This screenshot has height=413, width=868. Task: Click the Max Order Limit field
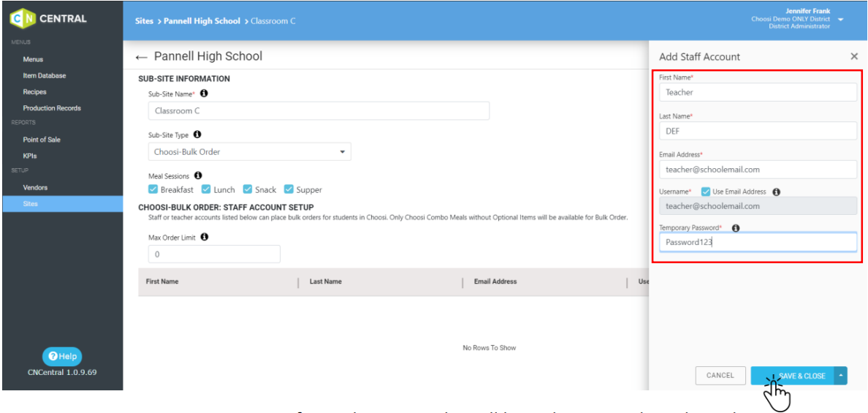click(214, 254)
